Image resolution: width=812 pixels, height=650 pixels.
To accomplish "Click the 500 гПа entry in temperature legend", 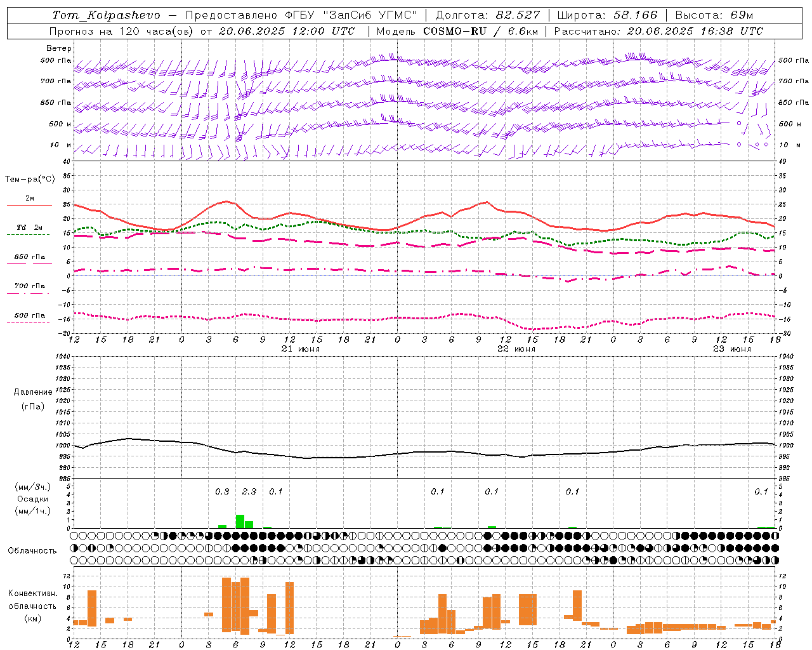I will pos(30,315).
